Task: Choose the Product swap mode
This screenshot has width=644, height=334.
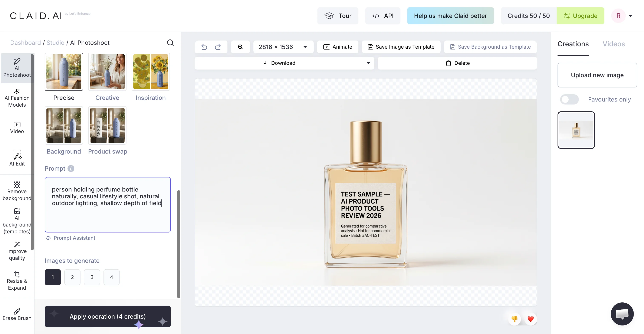Action: tap(108, 131)
